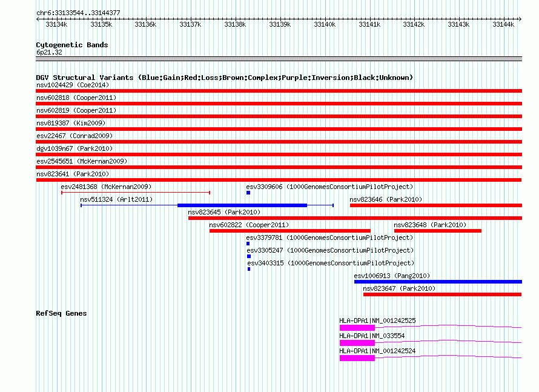Open the dgv1039n67 (Park2010) label

click(74, 148)
